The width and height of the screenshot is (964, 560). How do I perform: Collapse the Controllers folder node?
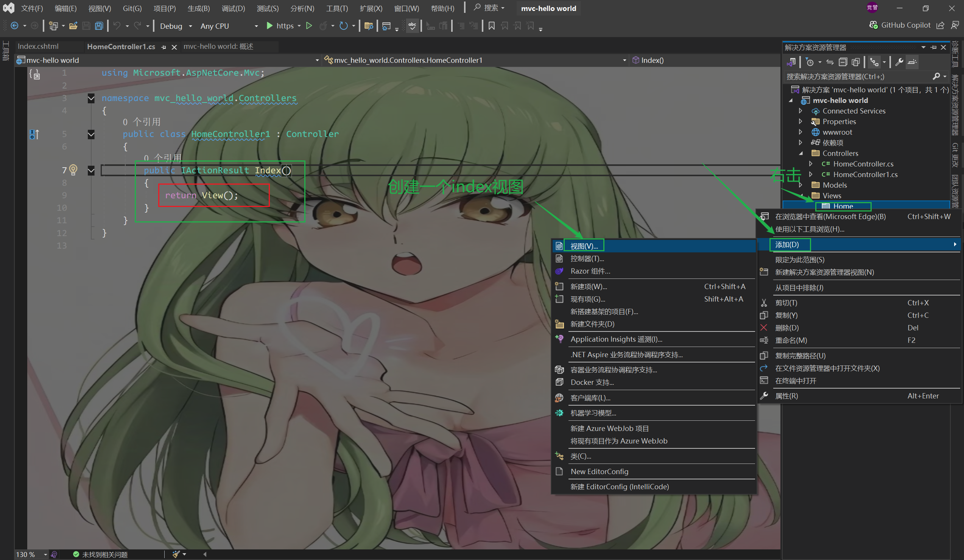tap(800, 153)
